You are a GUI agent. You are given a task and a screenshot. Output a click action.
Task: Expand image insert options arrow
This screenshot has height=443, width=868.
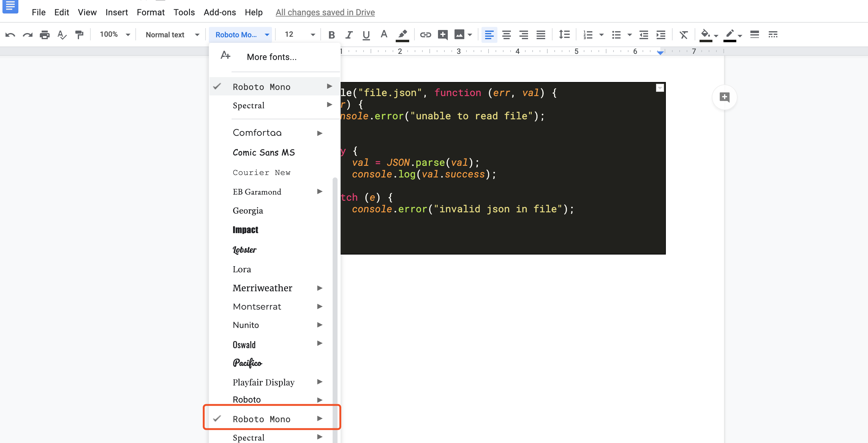(x=470, y=35)
